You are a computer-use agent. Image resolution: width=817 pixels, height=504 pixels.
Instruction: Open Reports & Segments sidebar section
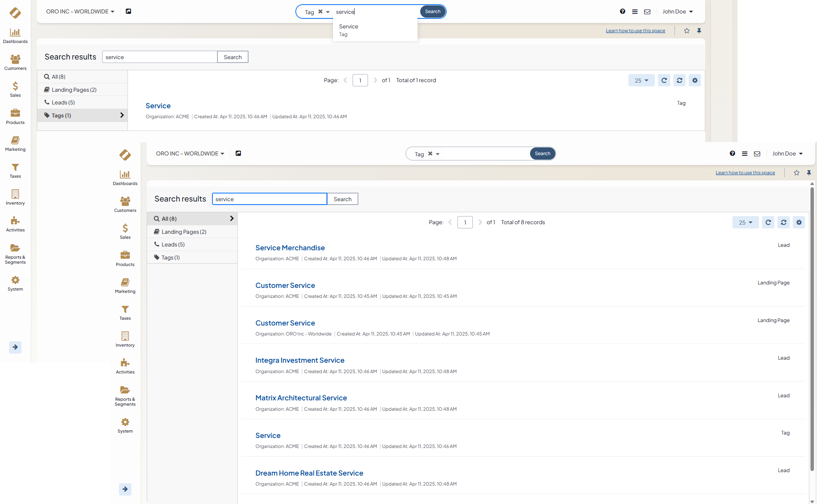[x=125, y=395]
